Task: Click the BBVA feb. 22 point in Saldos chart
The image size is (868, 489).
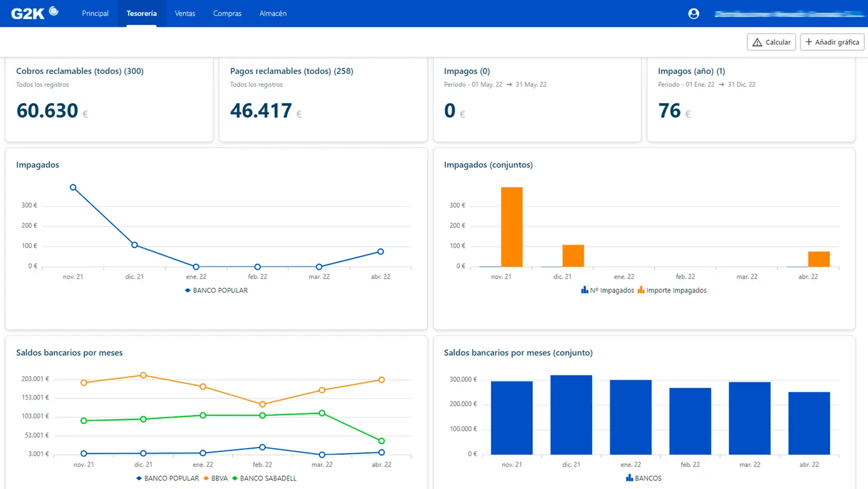Action: pyautogui.click(x=262, y=405)
